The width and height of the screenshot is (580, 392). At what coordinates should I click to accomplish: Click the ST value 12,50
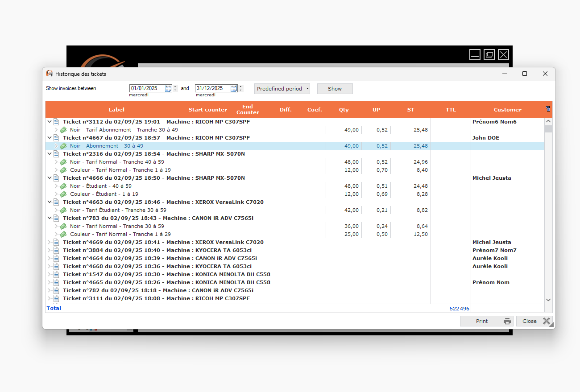click(421, 234)
